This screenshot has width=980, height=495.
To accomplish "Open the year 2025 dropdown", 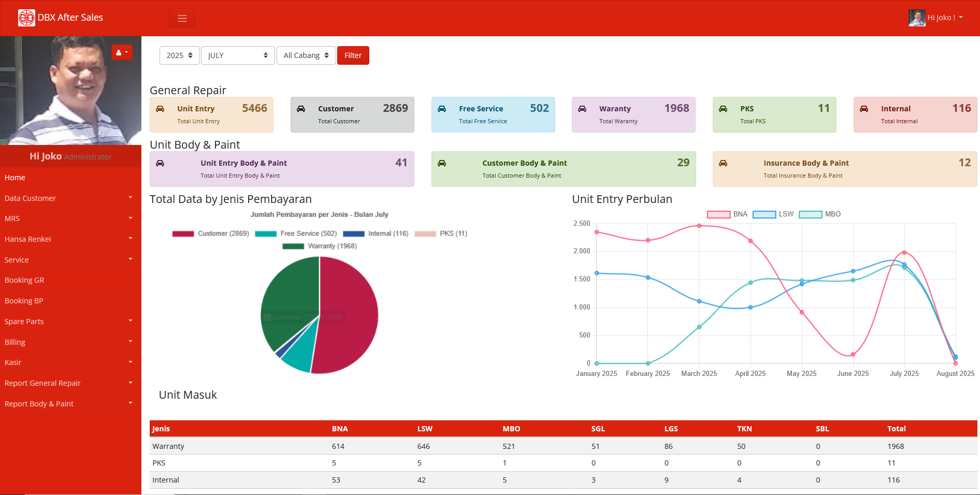I will (179, 55).
